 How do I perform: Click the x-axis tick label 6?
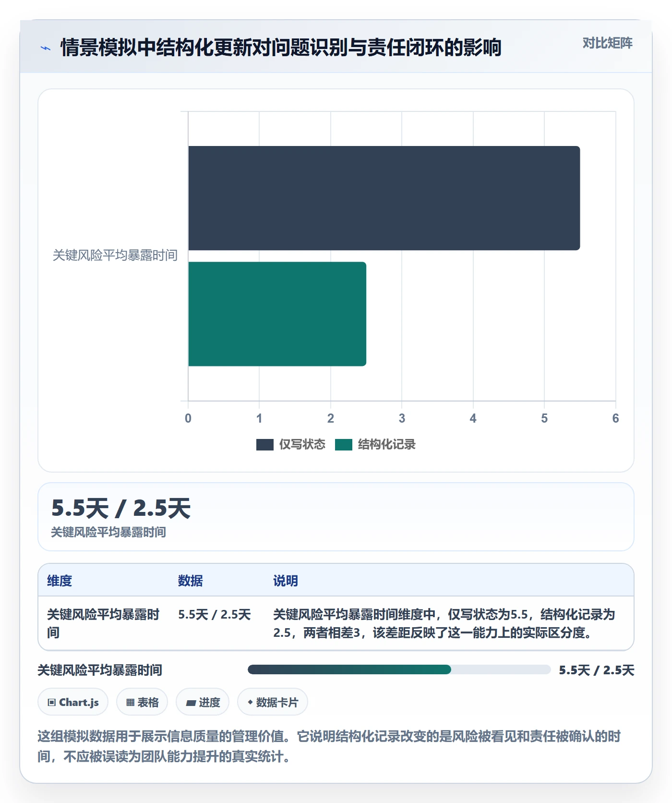point(615,418)
